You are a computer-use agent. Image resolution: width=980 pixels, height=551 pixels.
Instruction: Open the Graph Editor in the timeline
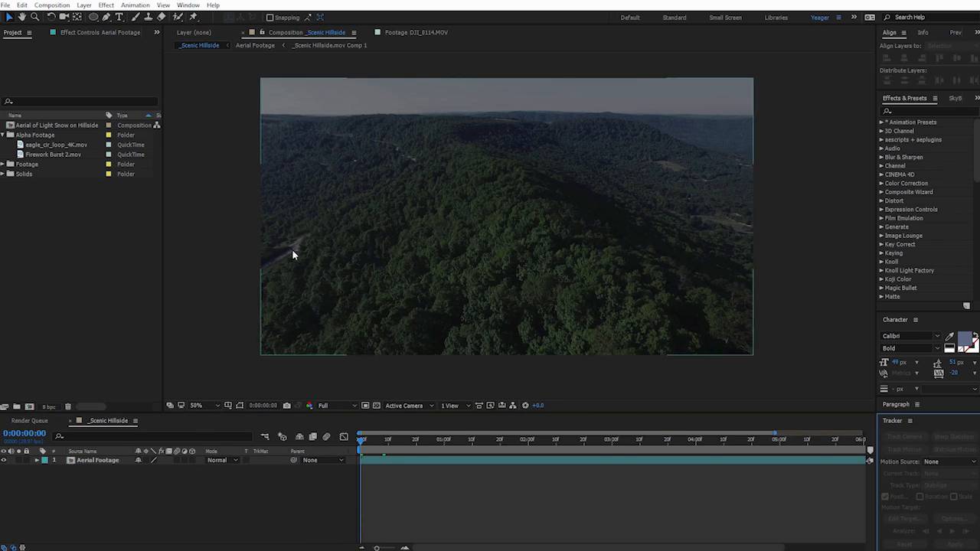click(x=344, y=437)
